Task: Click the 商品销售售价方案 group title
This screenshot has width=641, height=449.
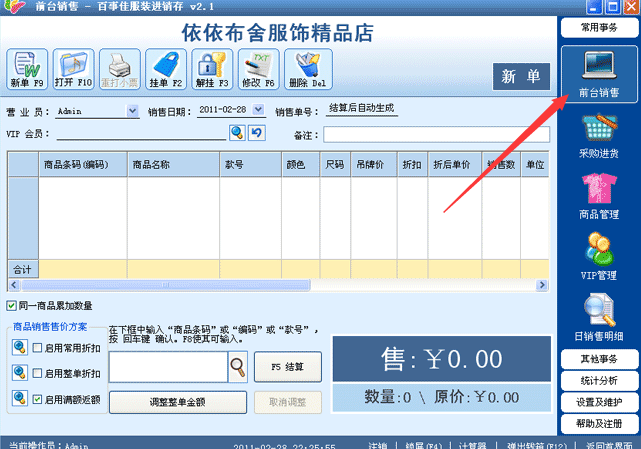Action: (50, 326)
